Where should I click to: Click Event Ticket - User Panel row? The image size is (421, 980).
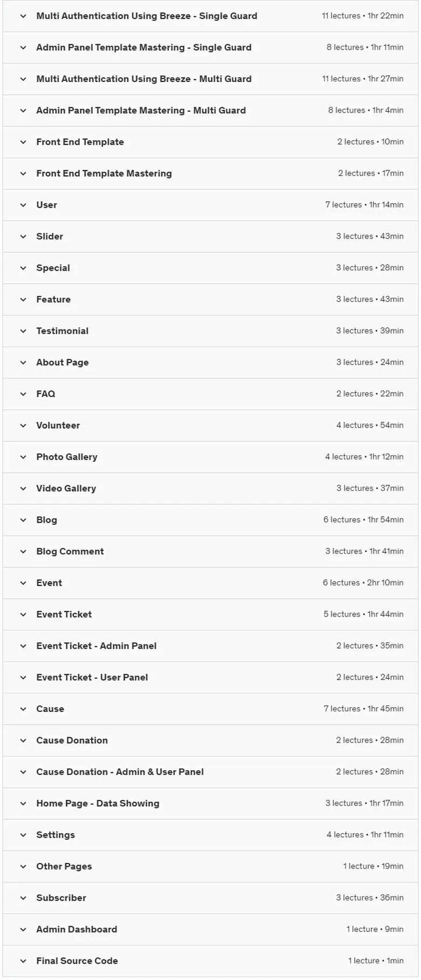pos(210,677)
